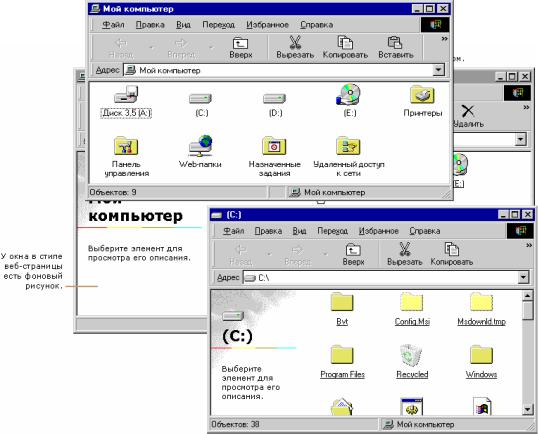
Task: Open Избранное menu in Мой компьютер window
Action: [x=267, y=25]
